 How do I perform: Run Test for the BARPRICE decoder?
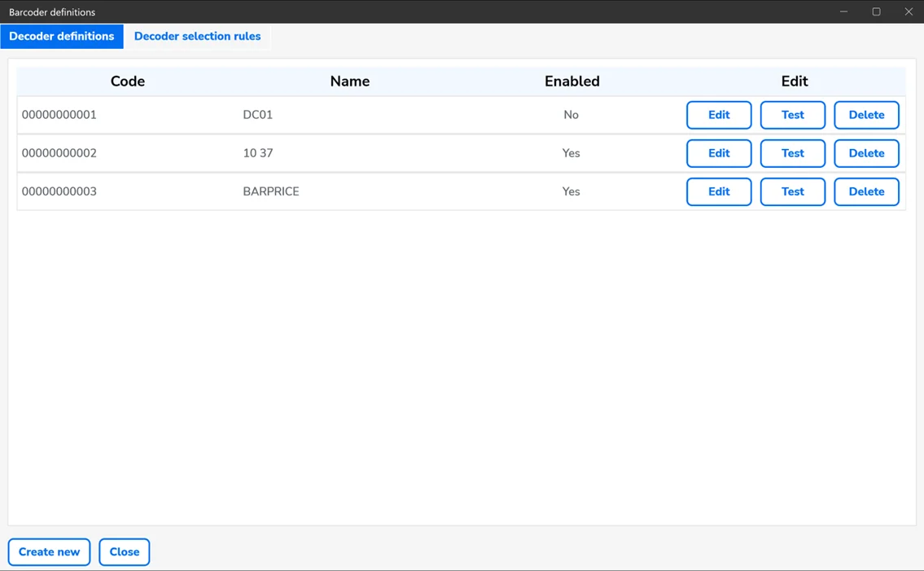[x=792, y=191]
